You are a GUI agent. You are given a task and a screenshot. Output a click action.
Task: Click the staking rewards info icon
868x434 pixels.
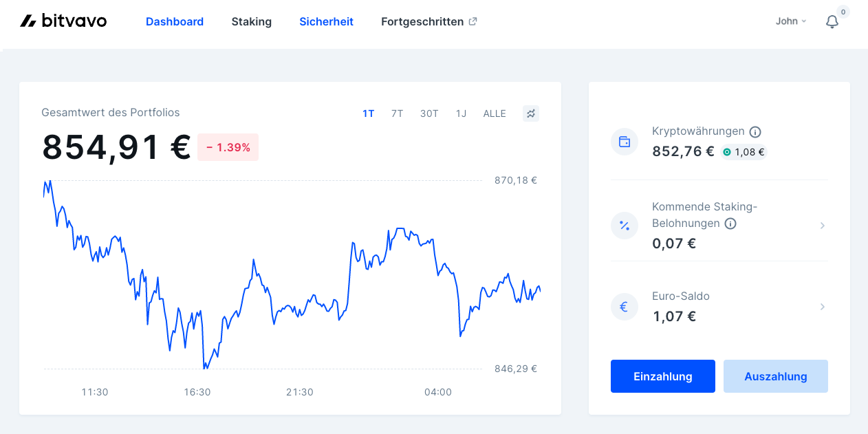[730, 224]
